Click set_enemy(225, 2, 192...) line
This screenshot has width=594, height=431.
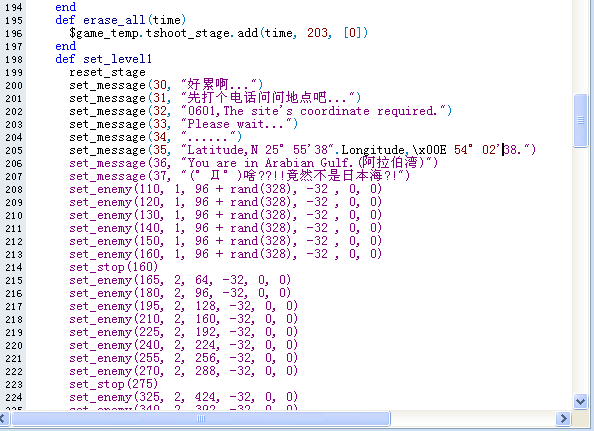[183, 332]
